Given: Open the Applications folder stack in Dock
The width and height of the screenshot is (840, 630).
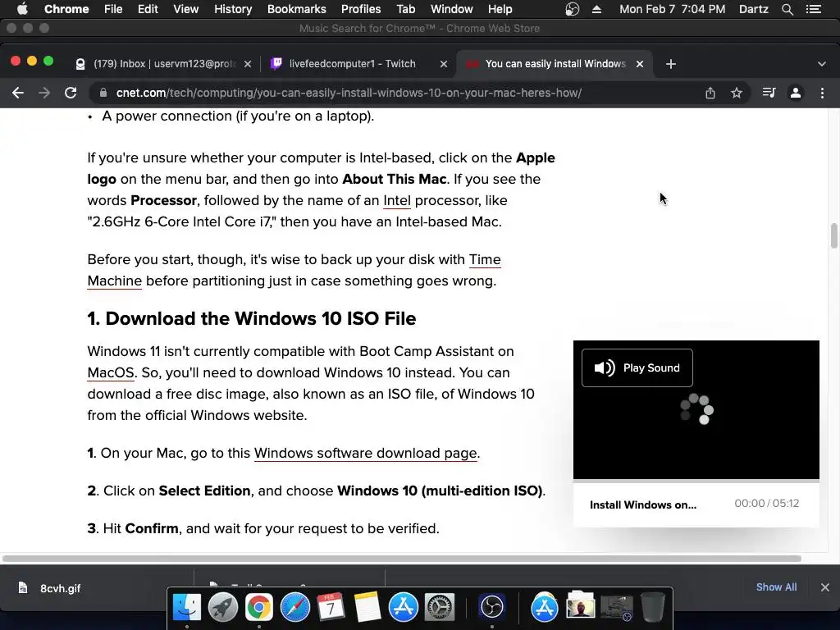Looking at the screenshot, I should tap(545, 607).
